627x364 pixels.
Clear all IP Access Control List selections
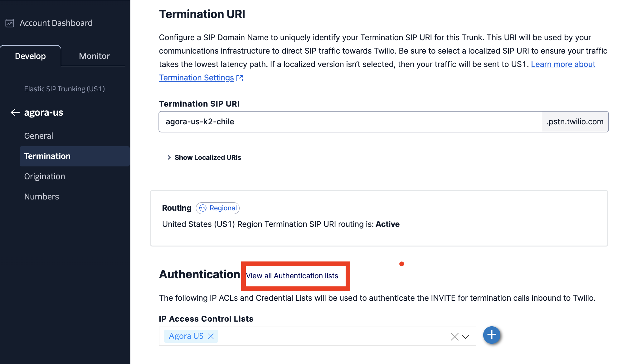click(454, 337)
